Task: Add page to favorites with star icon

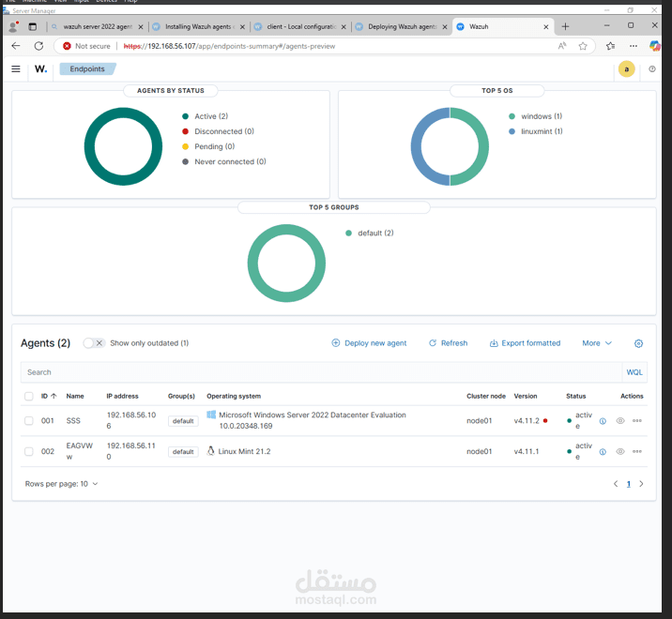Action: (x=583, y=46)
